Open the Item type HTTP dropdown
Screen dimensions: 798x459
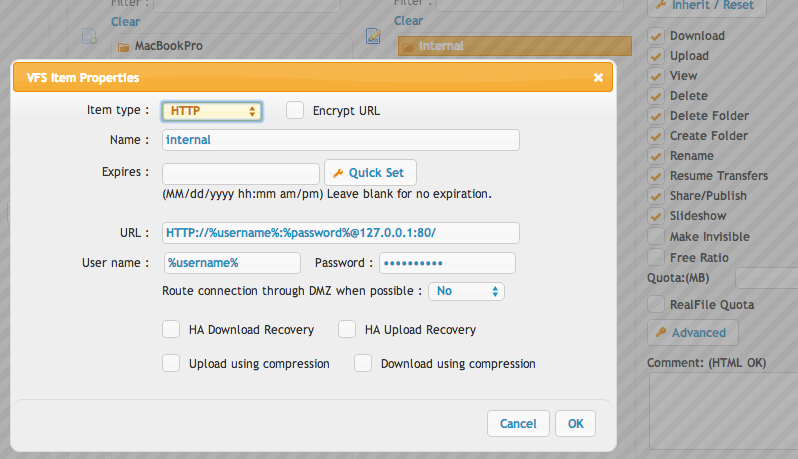[x=212, y=111]
